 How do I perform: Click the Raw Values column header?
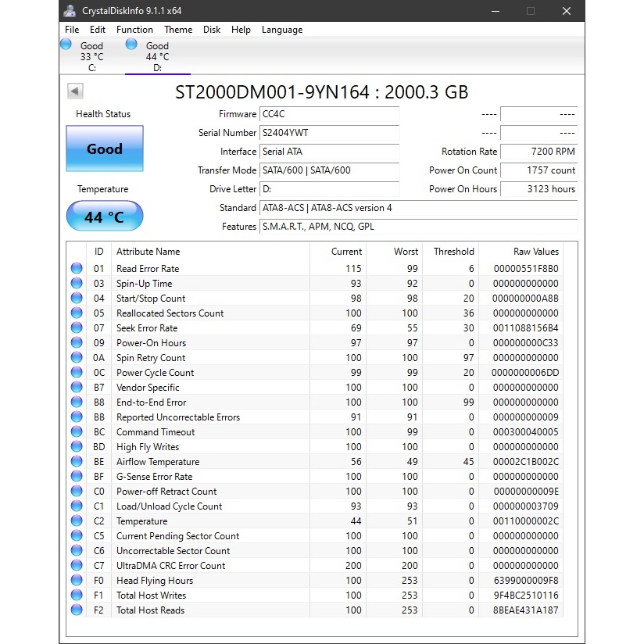pyautogui.click(x=535, y=252)
